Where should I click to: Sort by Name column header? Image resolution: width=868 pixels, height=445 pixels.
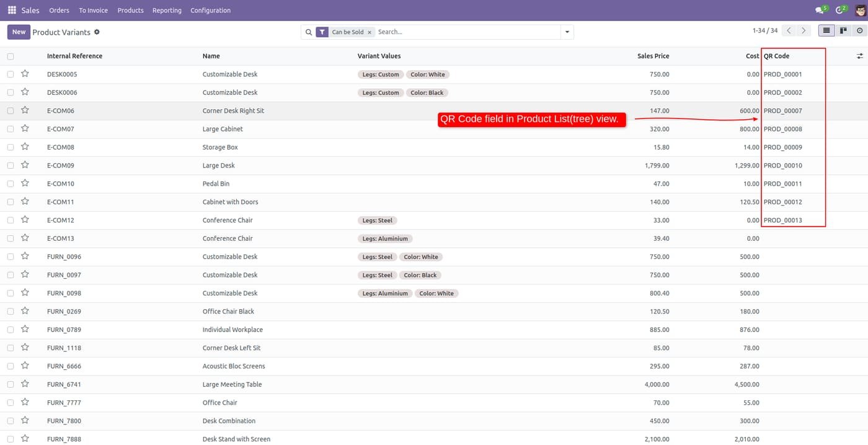click(x=211, y=56)
